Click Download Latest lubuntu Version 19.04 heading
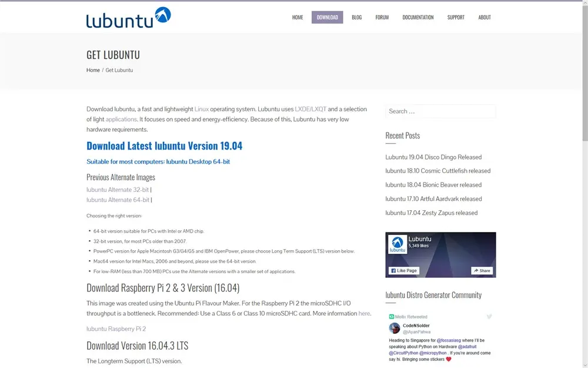The image size is (588, 368). (x=164, y=145)
